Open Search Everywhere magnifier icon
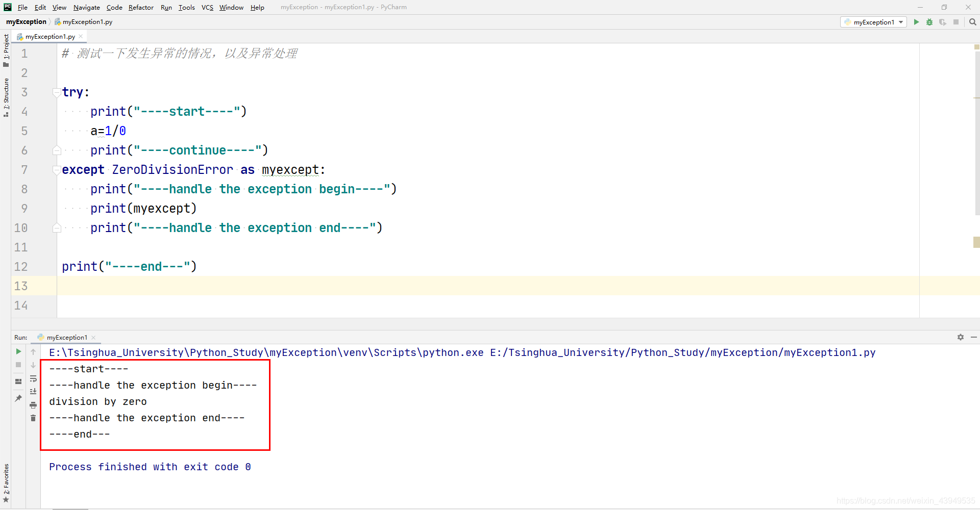This screenshot has width=980, height=510. point(973,22)
